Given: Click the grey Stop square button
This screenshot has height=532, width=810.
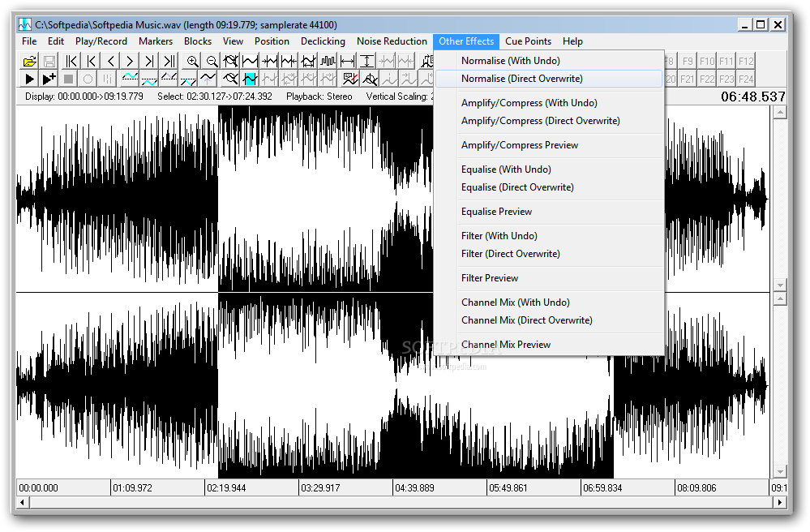Looking at the screenshot, I should (68, 79).
